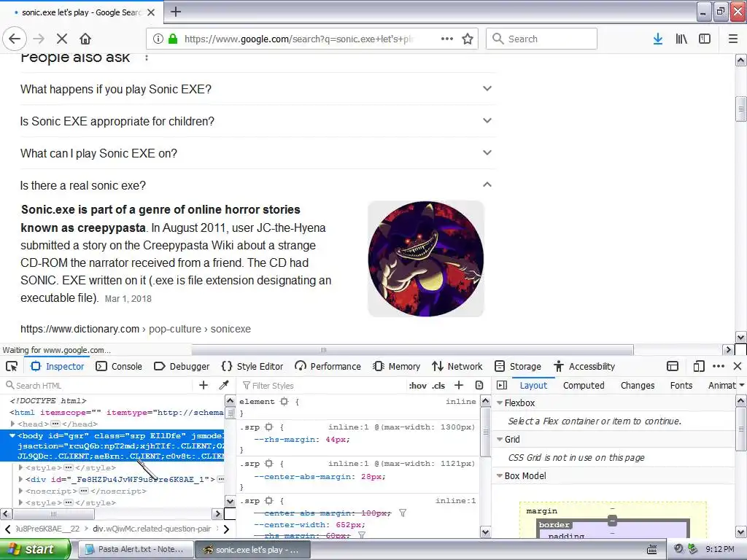Switch to the Fonts tab
This screenshot has height=560, width=747.
click(681, 385)
